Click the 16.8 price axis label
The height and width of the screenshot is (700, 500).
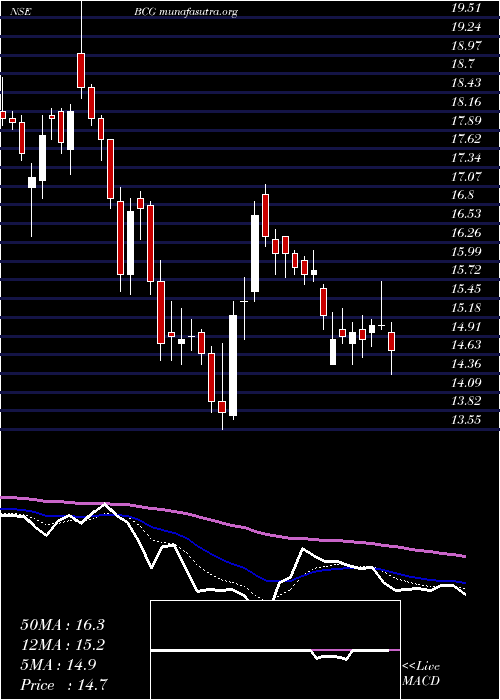pyautogui.click(x=464, y=195)
